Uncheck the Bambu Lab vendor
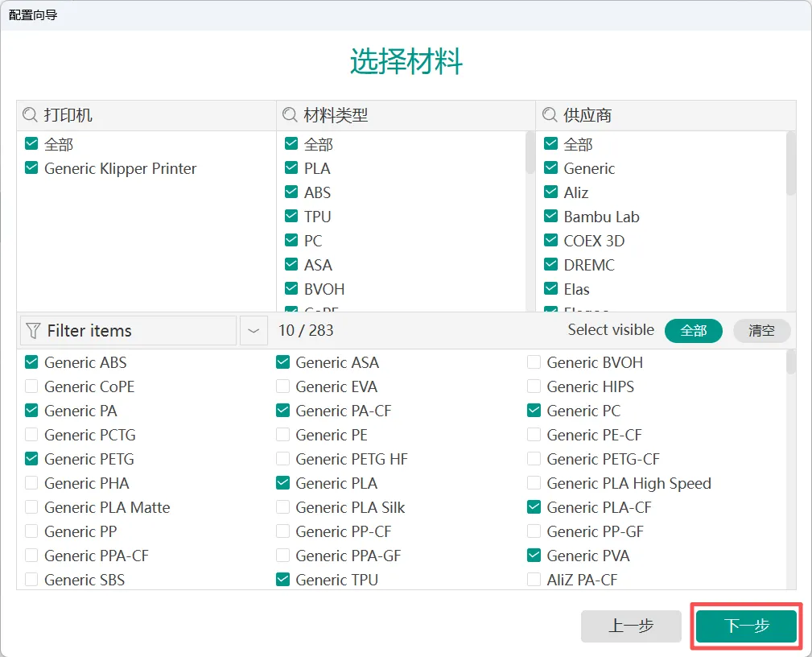This screenshot has width=812, height=657. 551,216
